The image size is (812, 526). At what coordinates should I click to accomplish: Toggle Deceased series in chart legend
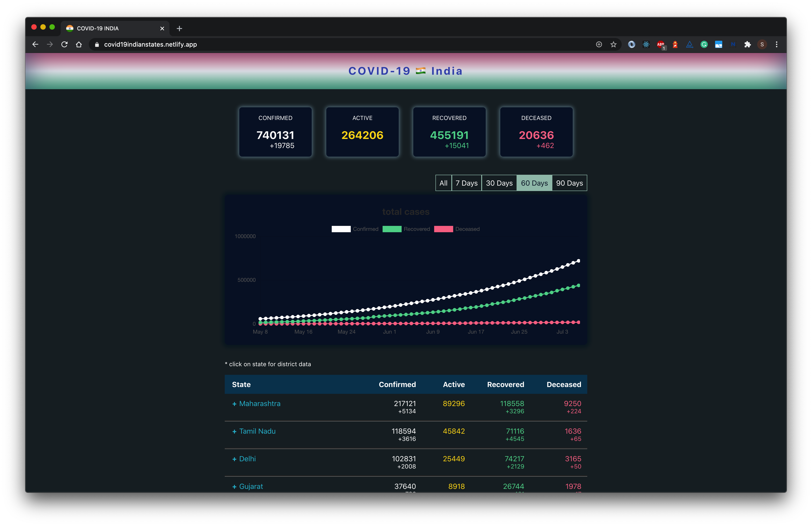tap(457, 229)
